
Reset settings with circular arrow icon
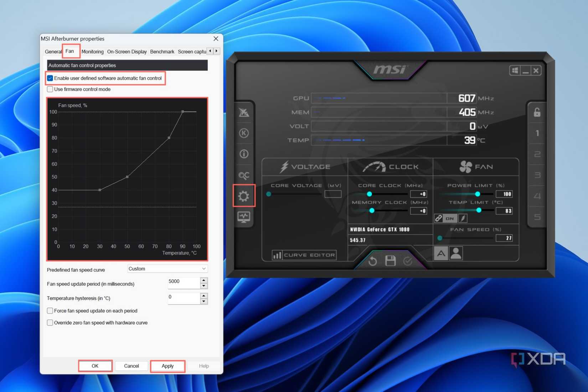tap(373, 261)
